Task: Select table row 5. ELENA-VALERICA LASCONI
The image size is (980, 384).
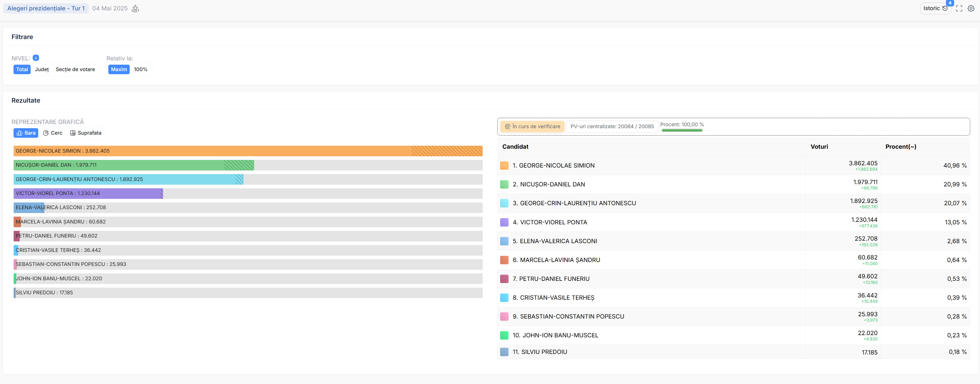Action: click(x=734, y=241)
